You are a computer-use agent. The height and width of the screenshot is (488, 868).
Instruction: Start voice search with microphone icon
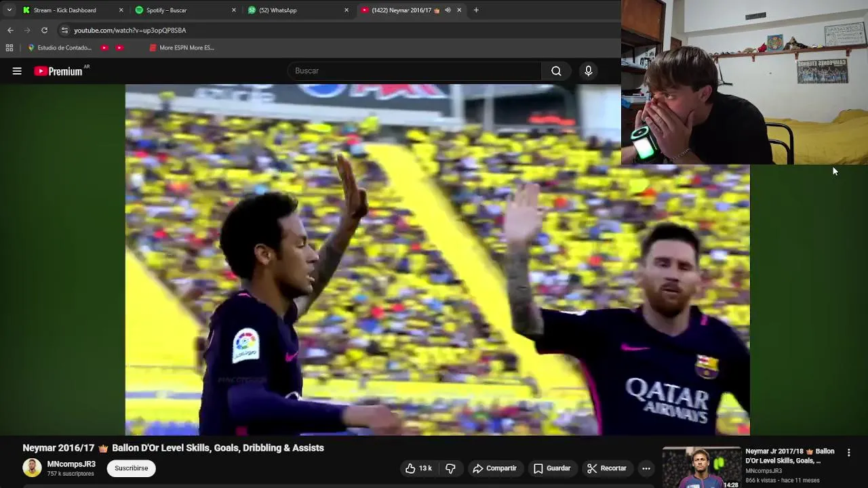point(588,70)
